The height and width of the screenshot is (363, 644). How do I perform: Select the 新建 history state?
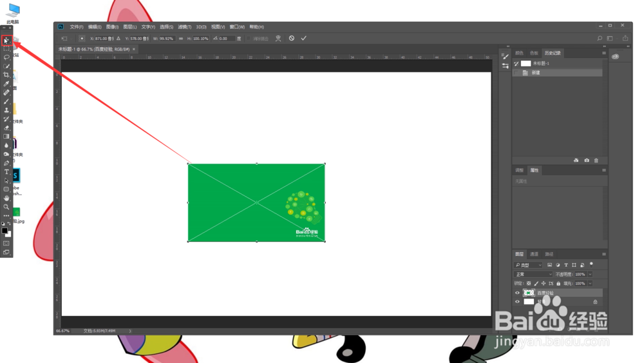tap(558, 73)
